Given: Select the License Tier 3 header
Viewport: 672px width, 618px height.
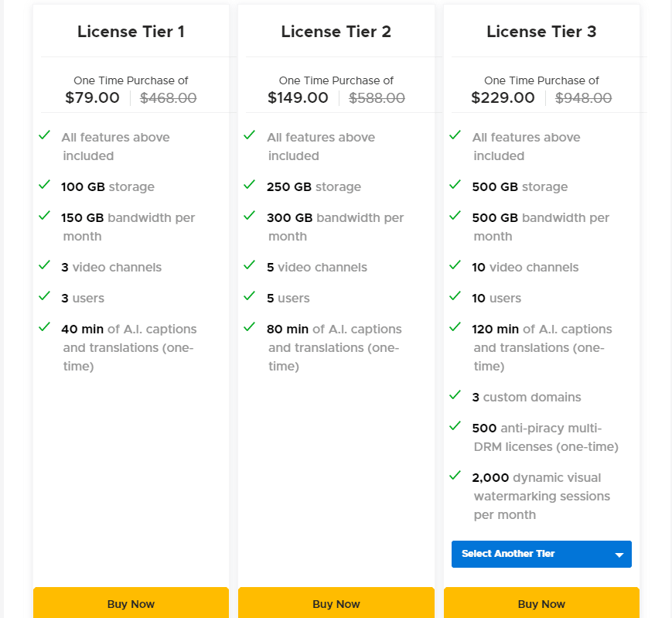Looking at the screenshot, I should (x=541, y=32).
